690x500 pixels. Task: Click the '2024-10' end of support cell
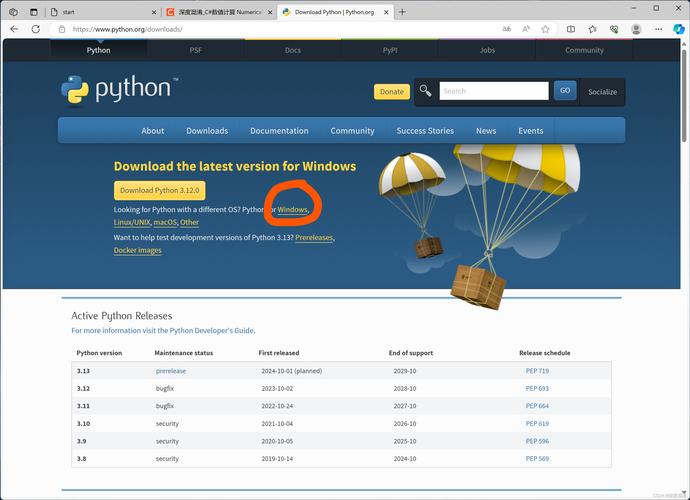coord(405,459)
